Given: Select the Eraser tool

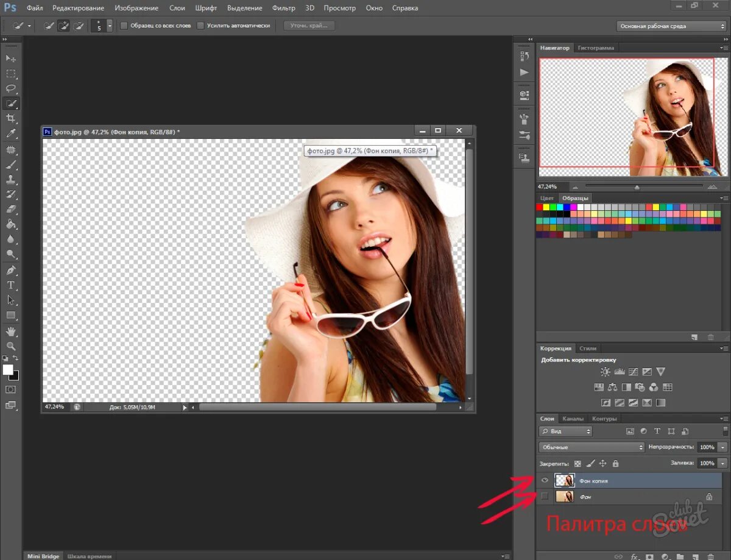Looking at the screenshot, I should (11, 210).
